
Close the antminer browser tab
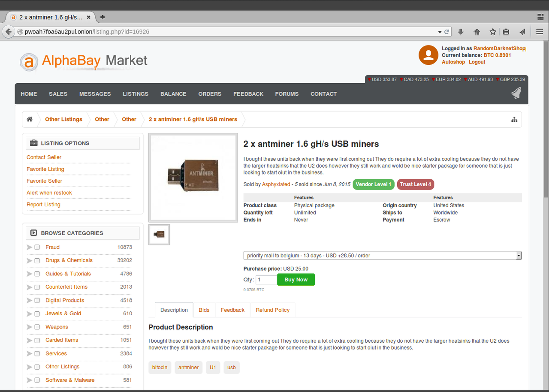coord(89,17)
